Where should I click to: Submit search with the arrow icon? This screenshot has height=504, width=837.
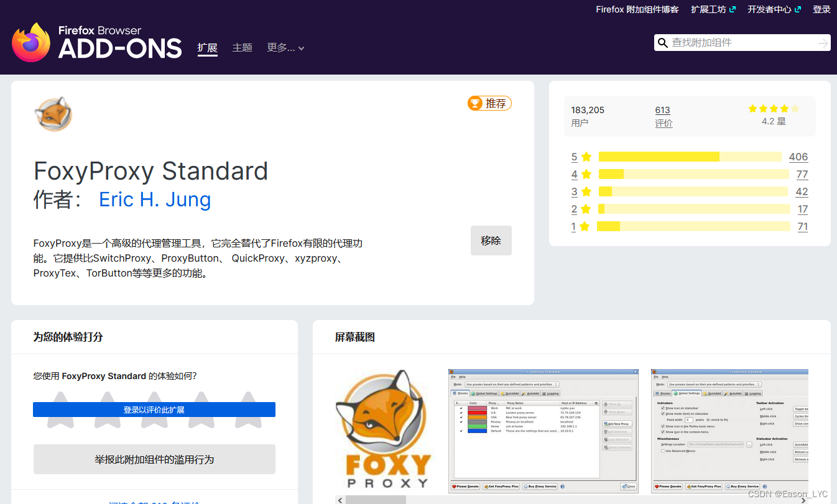823,43
